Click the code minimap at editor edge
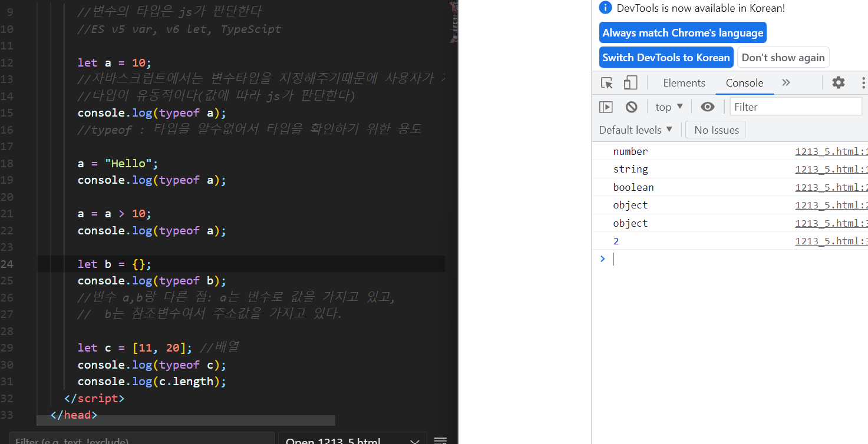The width and height of the screenshot is (868, 444). click(x=454, y=22)
